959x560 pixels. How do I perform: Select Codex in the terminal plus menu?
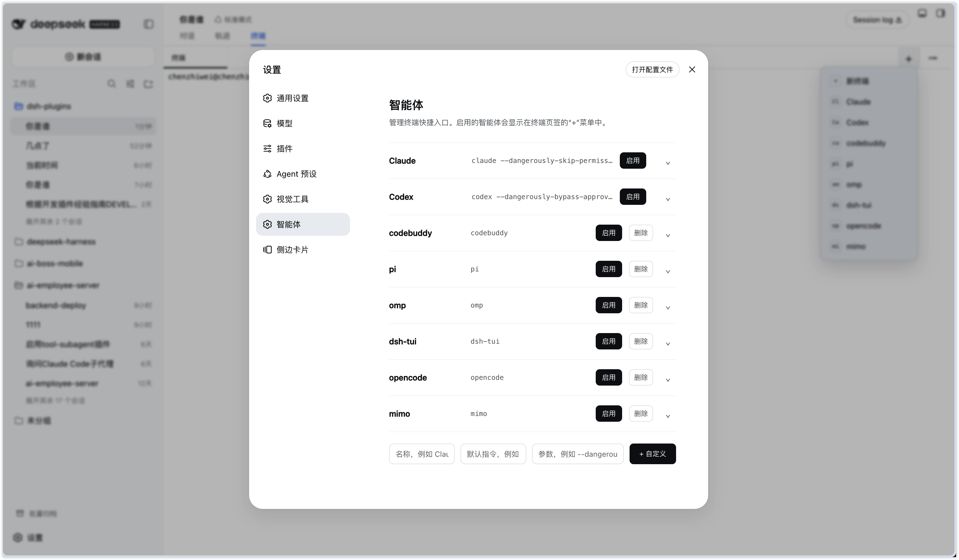click(868, 122)
